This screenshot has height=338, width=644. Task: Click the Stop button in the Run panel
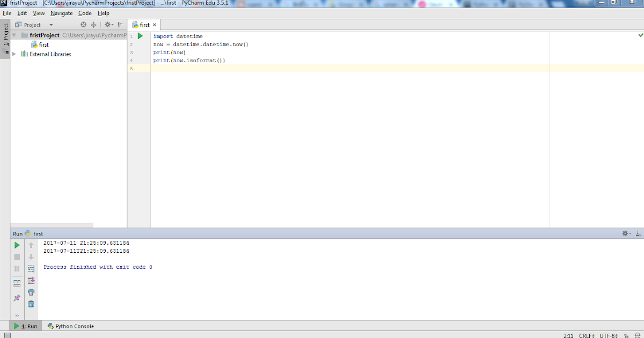(17, 256)
